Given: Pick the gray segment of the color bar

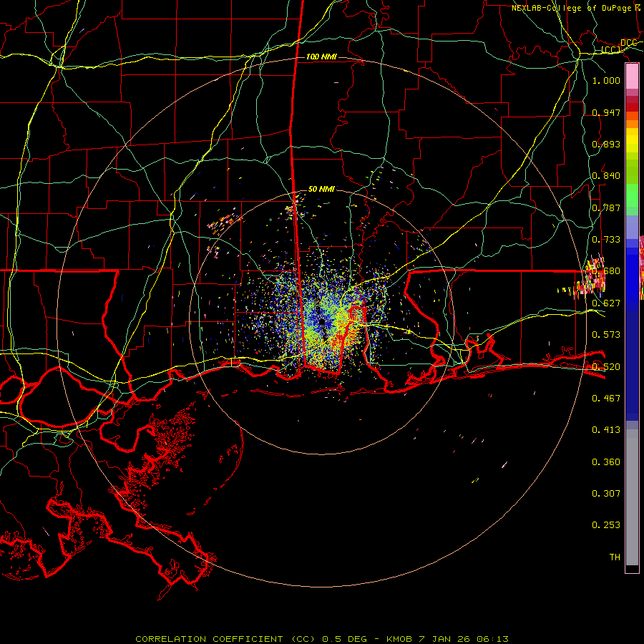Looking at the screenshot, I should pos(632,499).
